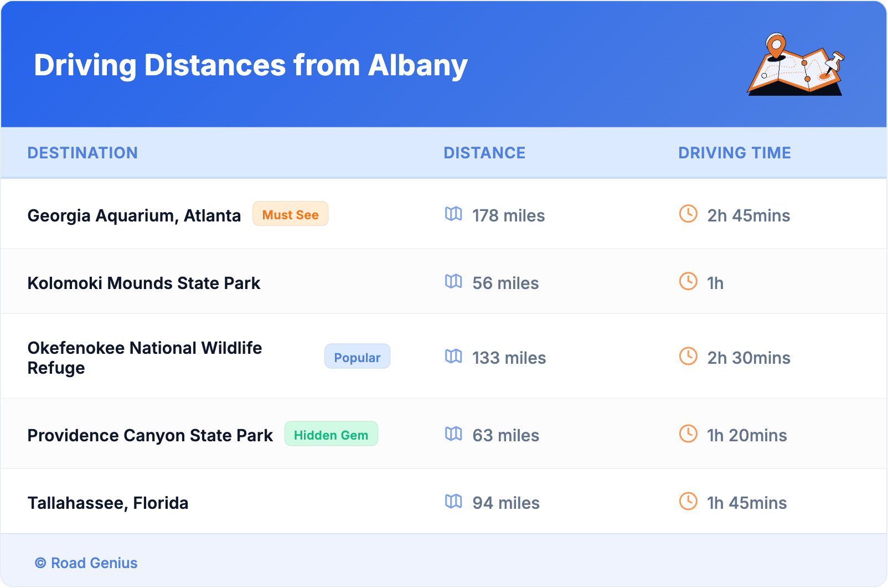Click the clock icon beside 1h 45mins
Screen dimensions: 888x588
coord(688,501)
